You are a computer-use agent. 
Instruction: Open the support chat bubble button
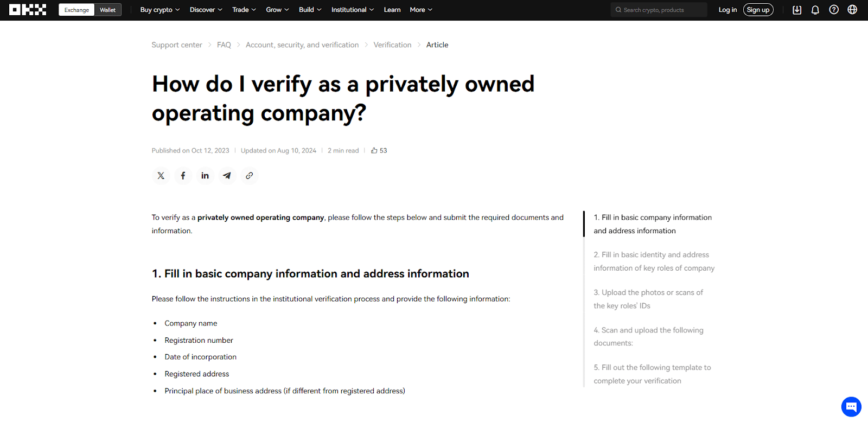point(851,406)
